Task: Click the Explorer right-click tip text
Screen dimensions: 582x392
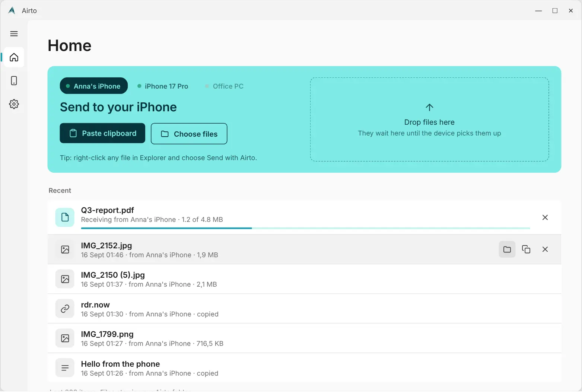Action: (158, 158)
